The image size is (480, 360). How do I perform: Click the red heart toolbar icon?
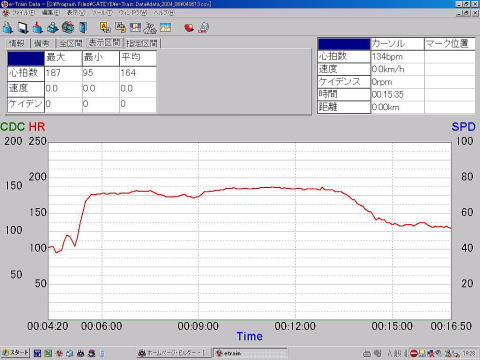(x=189, y=28)
